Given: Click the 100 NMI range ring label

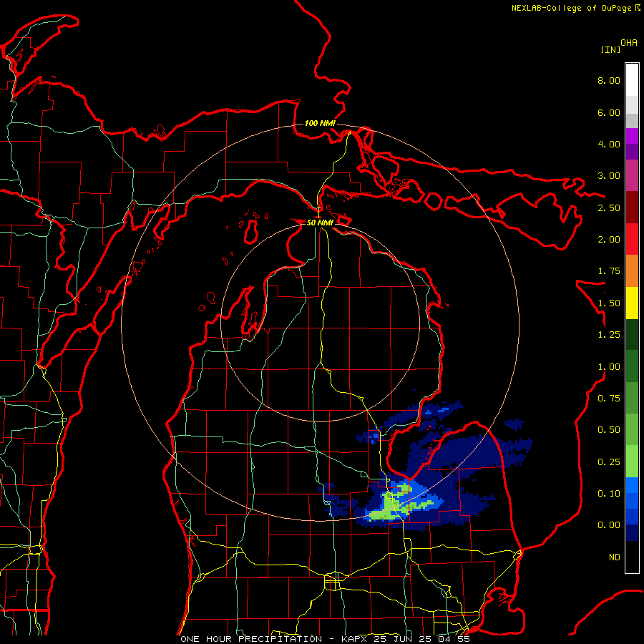Looking at the screenshot, I should [x=320, y=123].
